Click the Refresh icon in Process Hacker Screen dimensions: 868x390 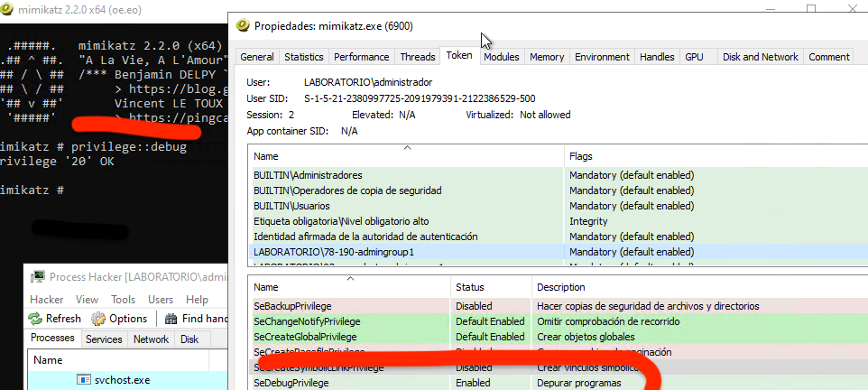[x=35, y=319]
